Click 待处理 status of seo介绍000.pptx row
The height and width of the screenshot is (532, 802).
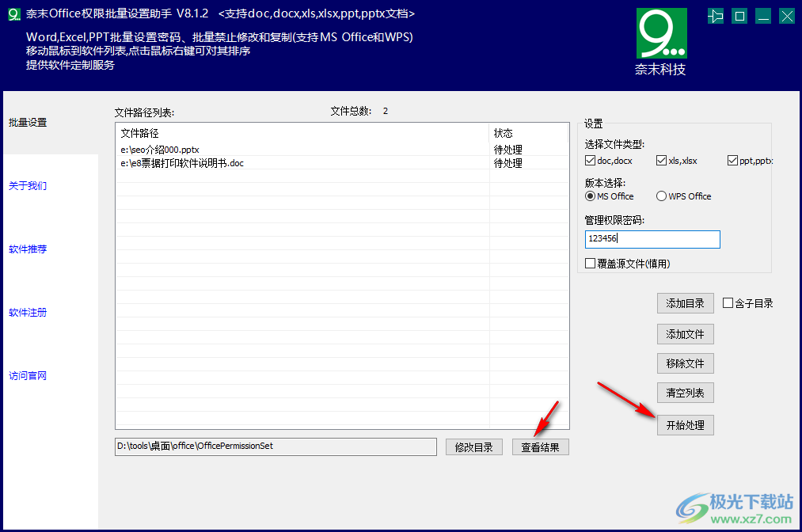pos(508,150)
